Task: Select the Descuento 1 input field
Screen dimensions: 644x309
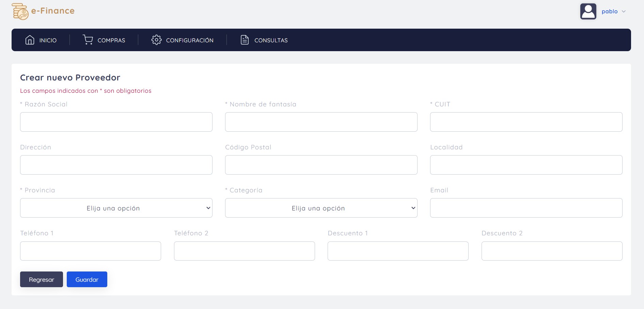Action: 398,251
